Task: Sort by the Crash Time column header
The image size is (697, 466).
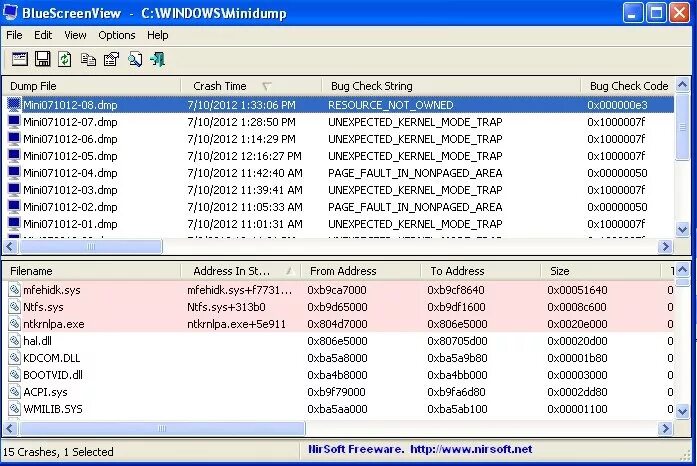Action: pos(251,86)
